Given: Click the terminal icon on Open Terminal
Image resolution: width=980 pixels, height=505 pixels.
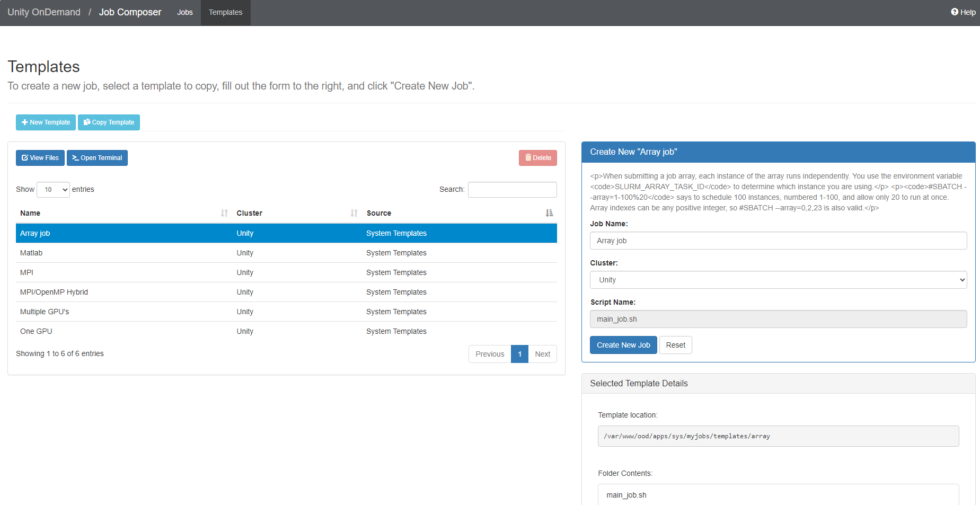Looking at the screenshot, I should tap(75, 157).
